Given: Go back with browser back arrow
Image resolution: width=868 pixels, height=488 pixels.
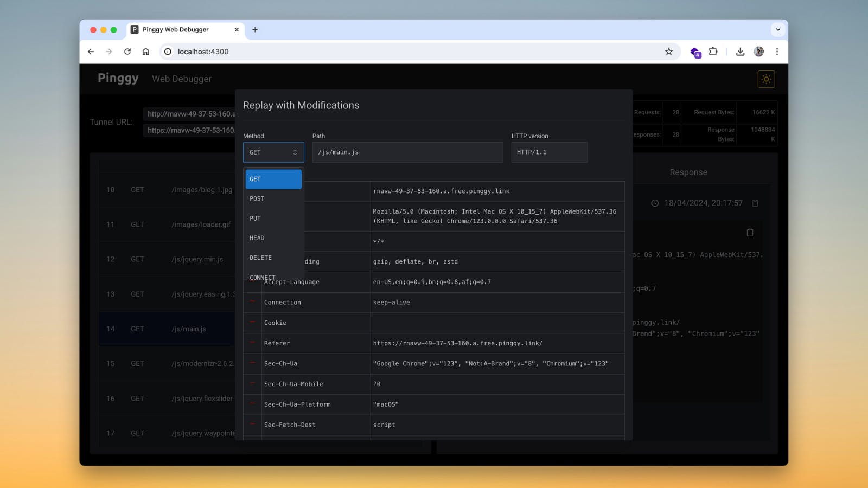Looking at the screenshot, I should tap(91, 52).
